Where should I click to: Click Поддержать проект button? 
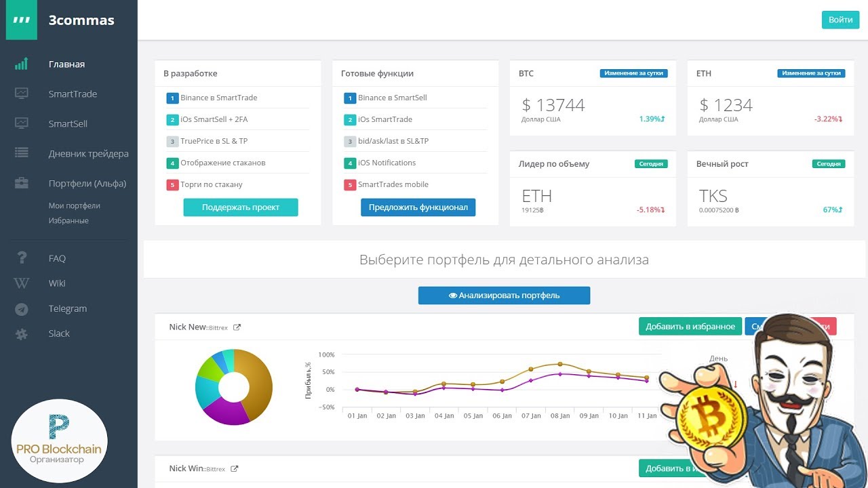point(241,207)
